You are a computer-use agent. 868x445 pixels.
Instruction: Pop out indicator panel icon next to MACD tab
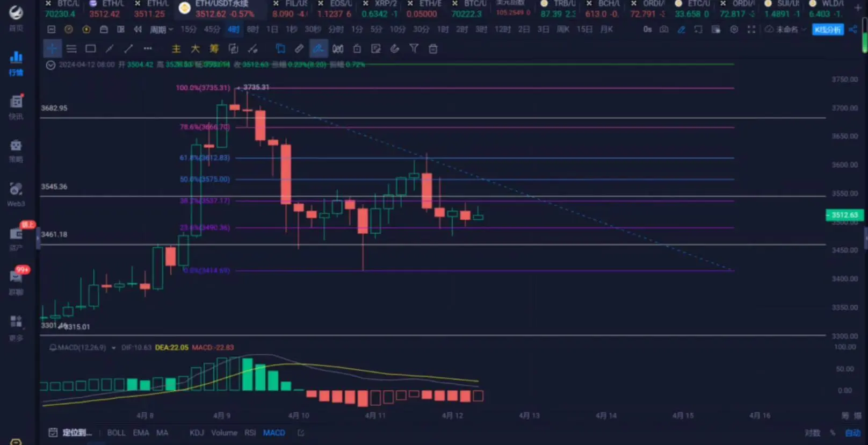[301, 433]
